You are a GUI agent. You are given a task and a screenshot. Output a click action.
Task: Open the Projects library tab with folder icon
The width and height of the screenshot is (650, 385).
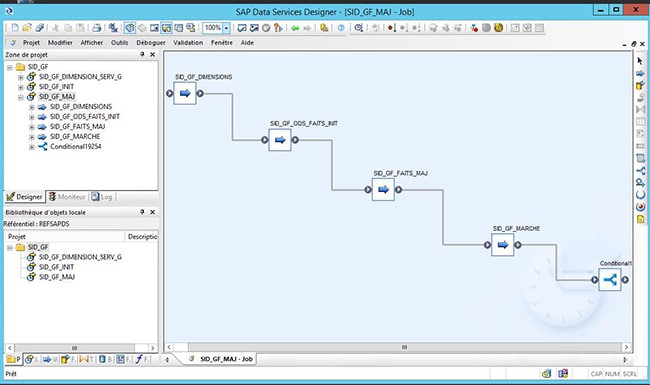[13, 359]
